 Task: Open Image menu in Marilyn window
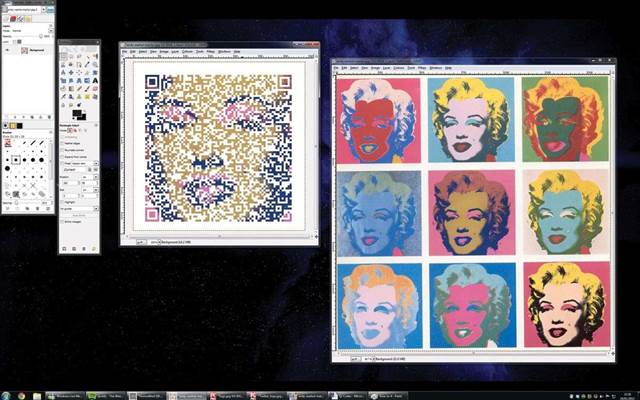click(376, 68)
